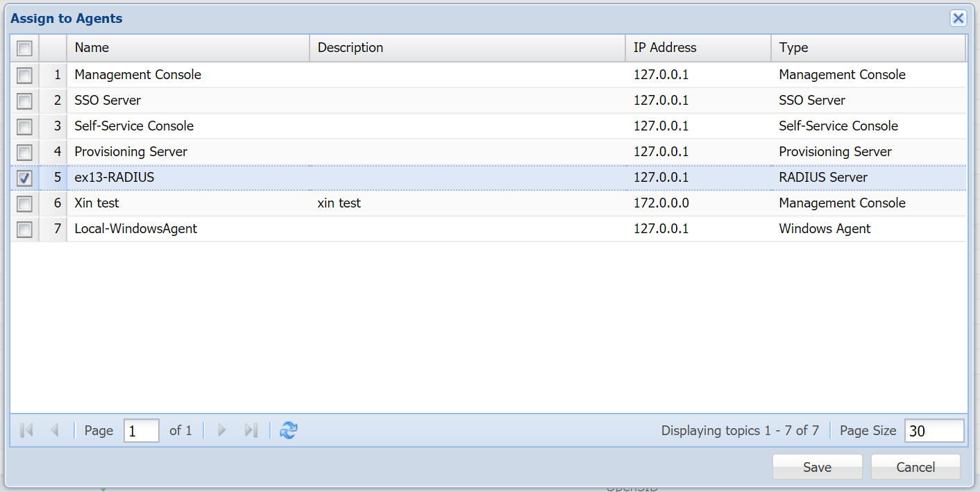The image size is (980, 492).
Task: Cancel the agent assignment dialog
Action: point(915,467)
